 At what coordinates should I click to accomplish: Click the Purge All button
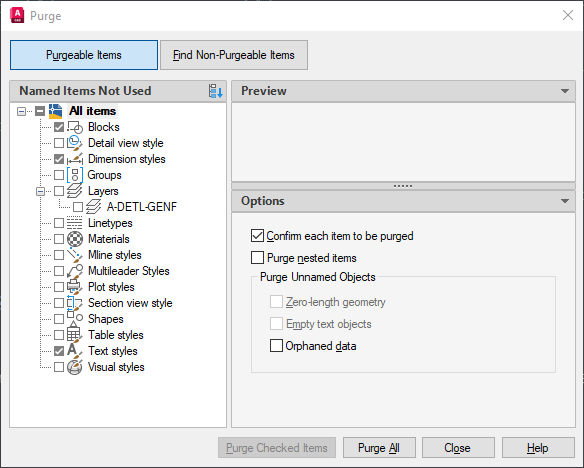coord(379,448)
